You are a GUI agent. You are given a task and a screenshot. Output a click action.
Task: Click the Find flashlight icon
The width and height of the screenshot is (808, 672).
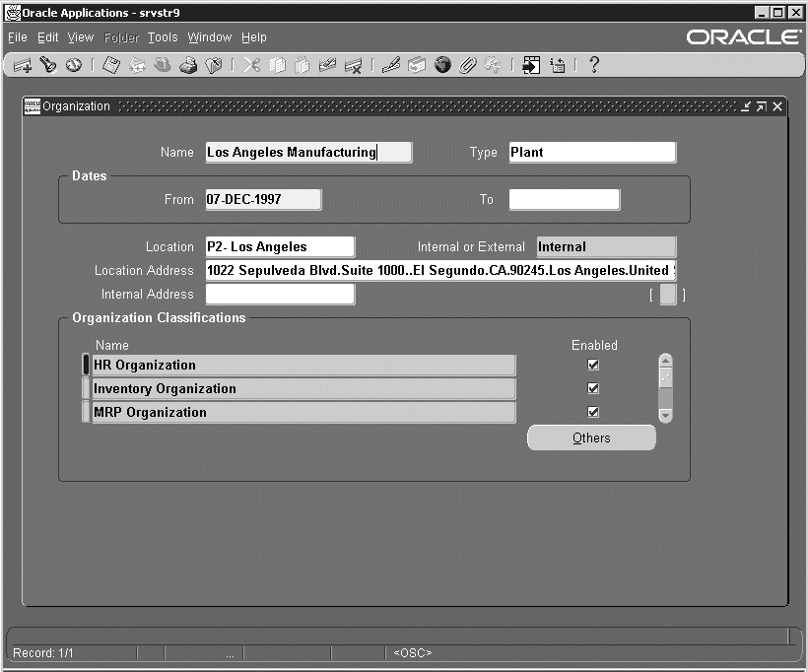point(48,65)
